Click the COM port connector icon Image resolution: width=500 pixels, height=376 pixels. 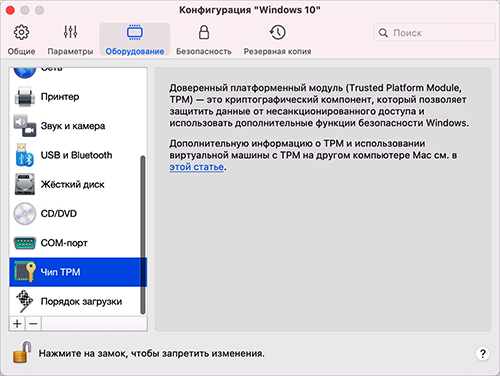click(x=25, y=243)
